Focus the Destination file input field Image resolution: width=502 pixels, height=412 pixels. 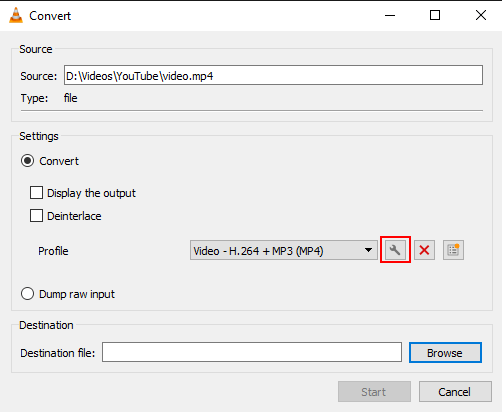[x=252, y=352]
